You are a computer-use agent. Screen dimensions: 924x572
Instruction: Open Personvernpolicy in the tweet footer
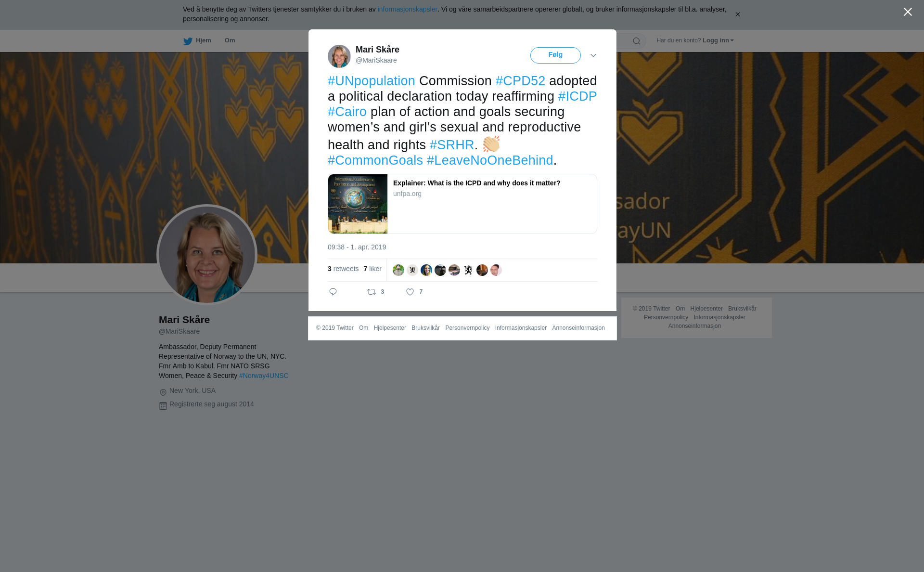[467, 328]
